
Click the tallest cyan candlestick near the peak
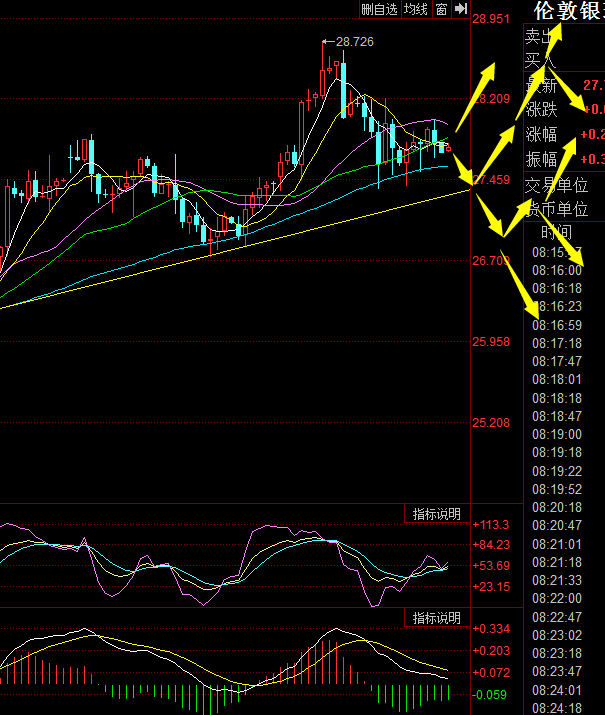(343, 89)
